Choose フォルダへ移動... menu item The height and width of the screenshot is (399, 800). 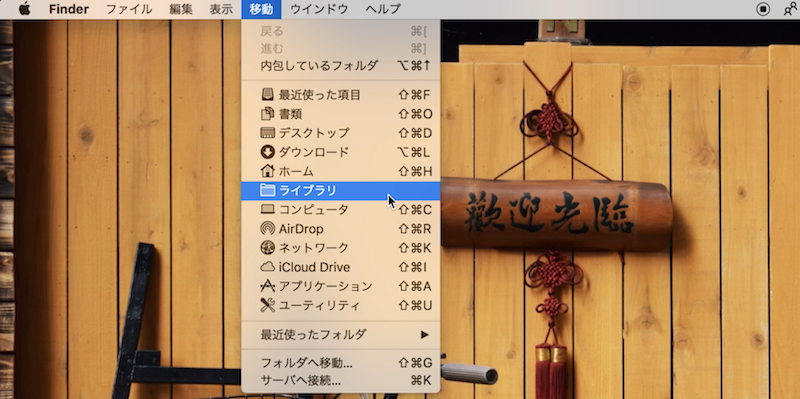click(x=341, y=363)
